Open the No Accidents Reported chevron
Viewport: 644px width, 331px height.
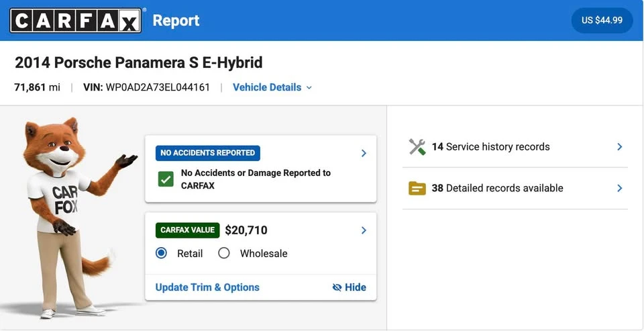pyautogui.click(x=364, y=153)
